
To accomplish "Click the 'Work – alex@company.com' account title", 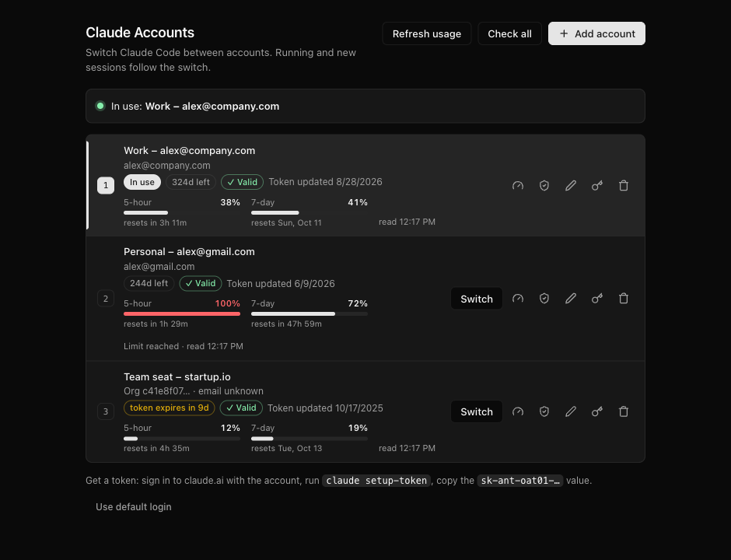I will tap(189, 151).
